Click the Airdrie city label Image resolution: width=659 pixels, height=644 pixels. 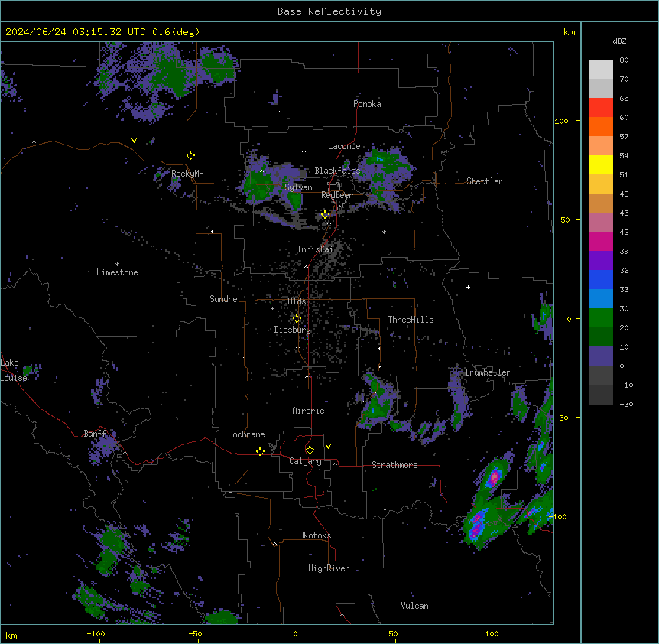(309, 411)
